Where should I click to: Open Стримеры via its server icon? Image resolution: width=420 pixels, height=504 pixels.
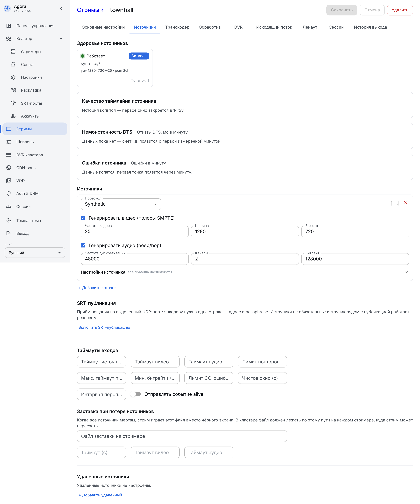(x=13, y=52)
